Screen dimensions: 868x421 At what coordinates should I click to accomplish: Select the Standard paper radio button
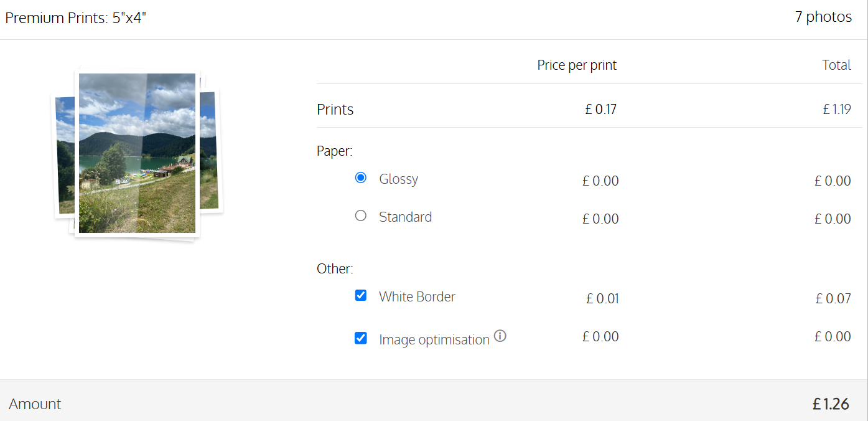tap(361, 216)
